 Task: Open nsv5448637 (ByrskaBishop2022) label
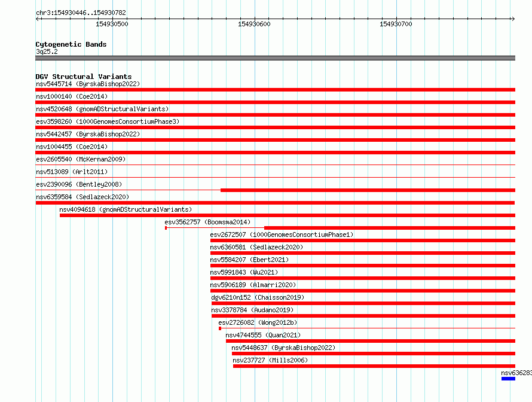pyautogui.click(x=283, y=348)
